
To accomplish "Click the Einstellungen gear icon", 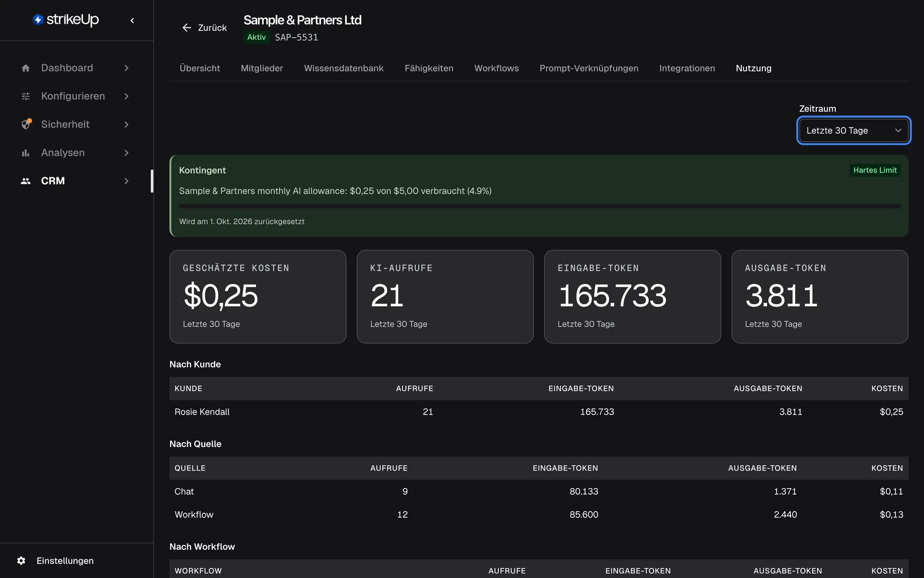I will [x=21, y=561].
